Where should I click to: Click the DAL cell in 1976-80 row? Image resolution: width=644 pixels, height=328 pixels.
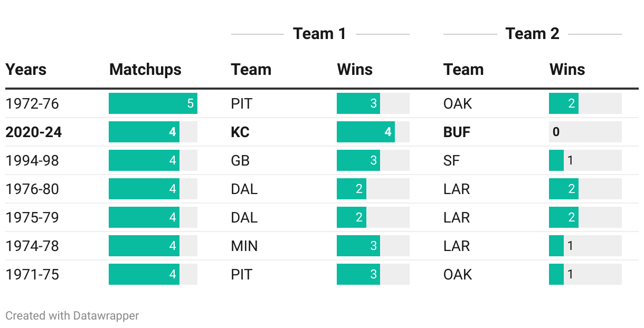(x=244, y=189)
